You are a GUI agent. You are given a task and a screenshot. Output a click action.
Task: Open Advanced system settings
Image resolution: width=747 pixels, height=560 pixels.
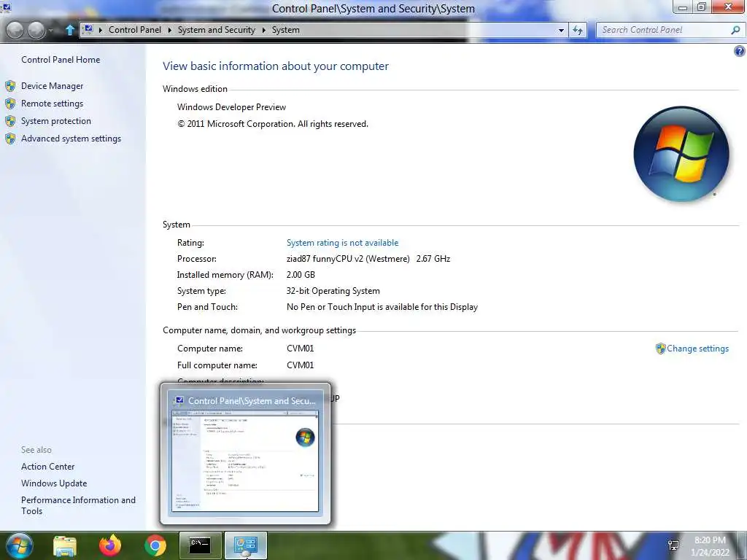(71, 139)
